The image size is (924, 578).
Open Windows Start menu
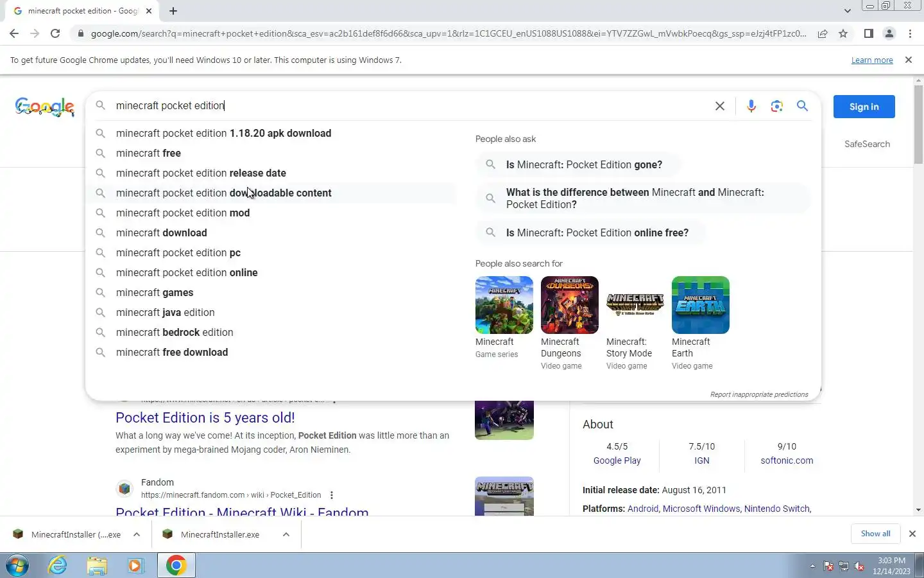(x=17, y=566)
